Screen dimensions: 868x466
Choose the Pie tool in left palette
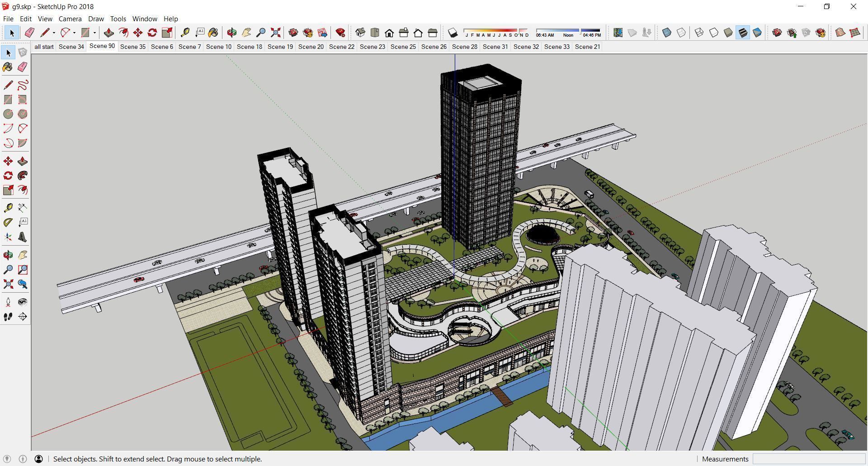[x=23, y=143]
